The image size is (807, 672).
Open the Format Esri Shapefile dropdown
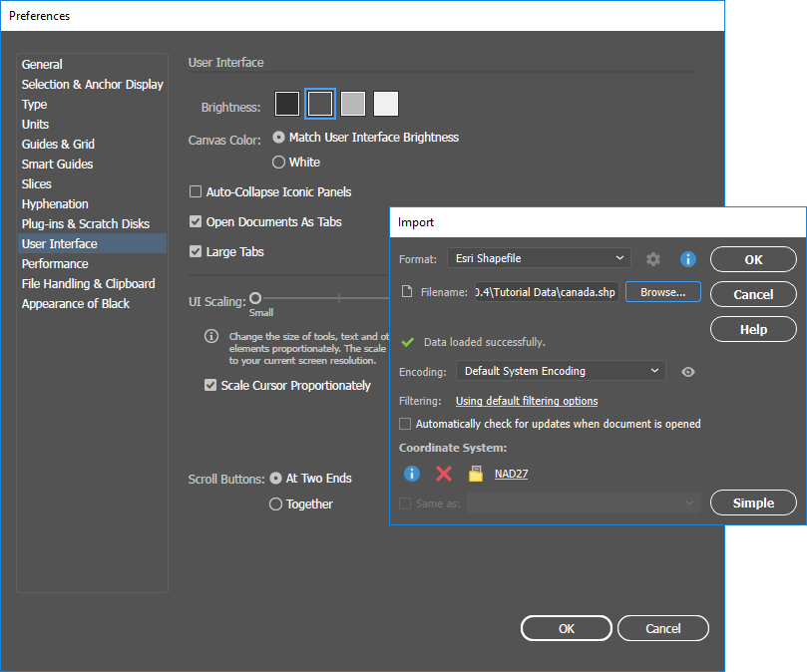[x=539, y=258]
